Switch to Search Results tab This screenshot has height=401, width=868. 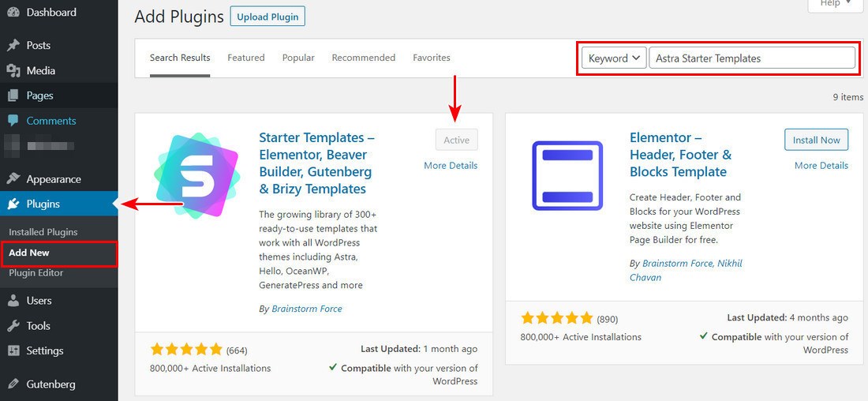click(180, 58)
